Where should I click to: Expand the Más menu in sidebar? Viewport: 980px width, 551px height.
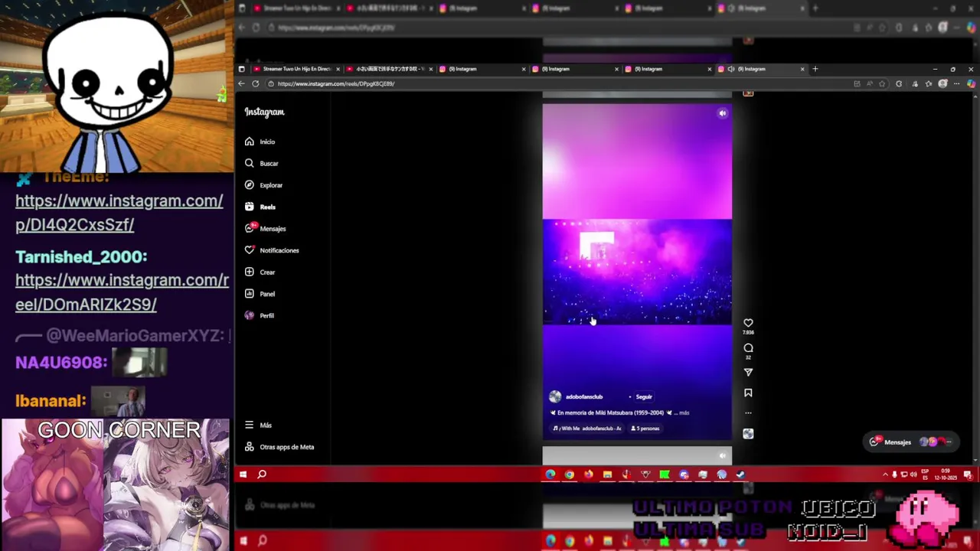(x=259, y=425)
